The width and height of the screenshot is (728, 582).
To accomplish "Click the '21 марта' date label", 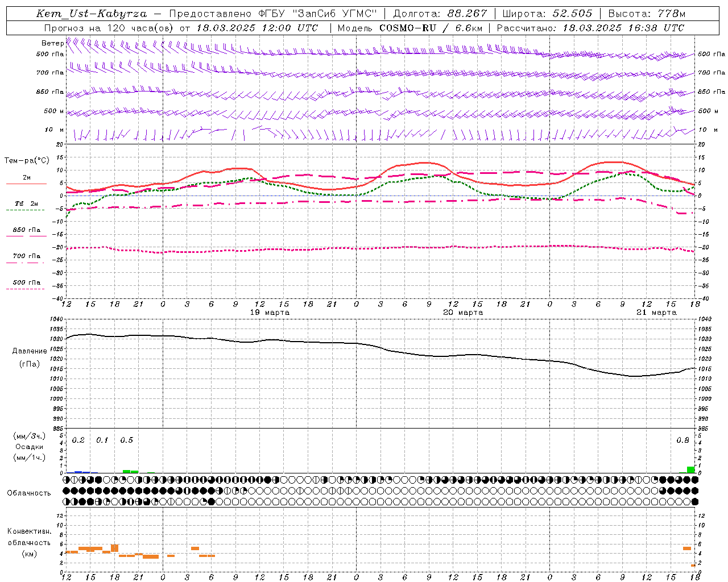I will point(656,313).
